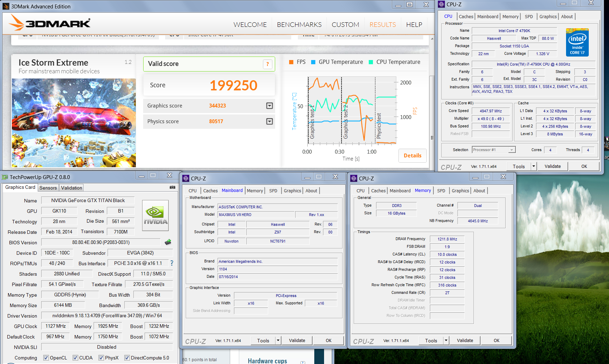Viewport: 609px width, 364px height.
Task: Click Tools button in top-right CPU-Z window
Action: coord(519,166)
